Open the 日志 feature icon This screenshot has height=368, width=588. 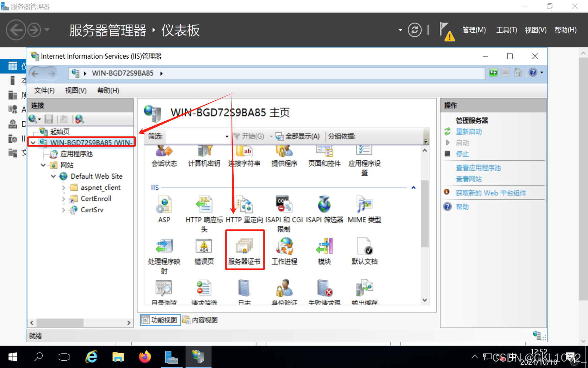244,292
